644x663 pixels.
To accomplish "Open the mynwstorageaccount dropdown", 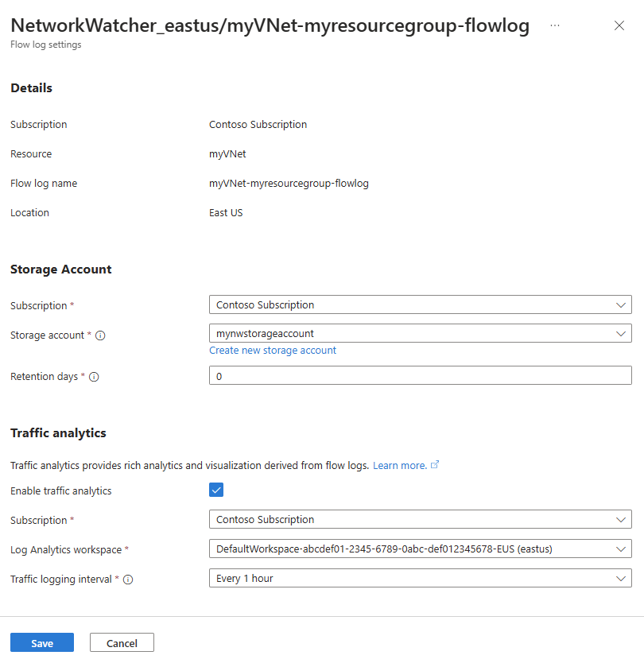I will click(420, 333).
